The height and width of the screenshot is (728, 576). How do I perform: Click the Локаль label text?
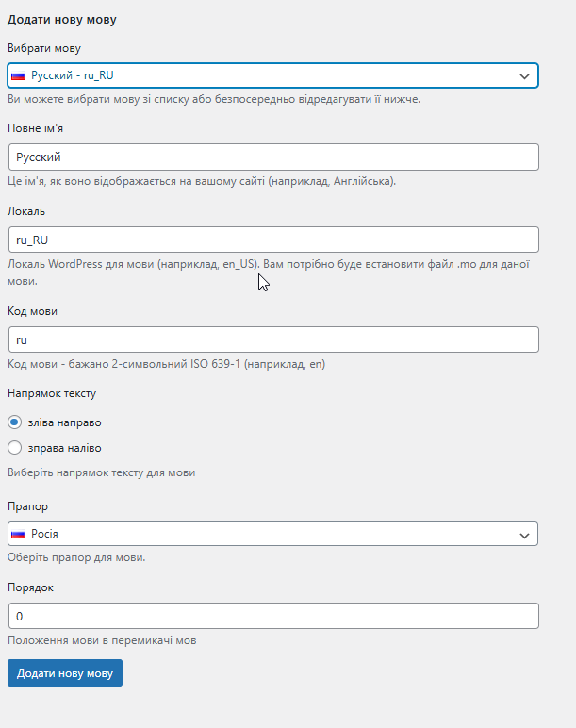point(26,211)
